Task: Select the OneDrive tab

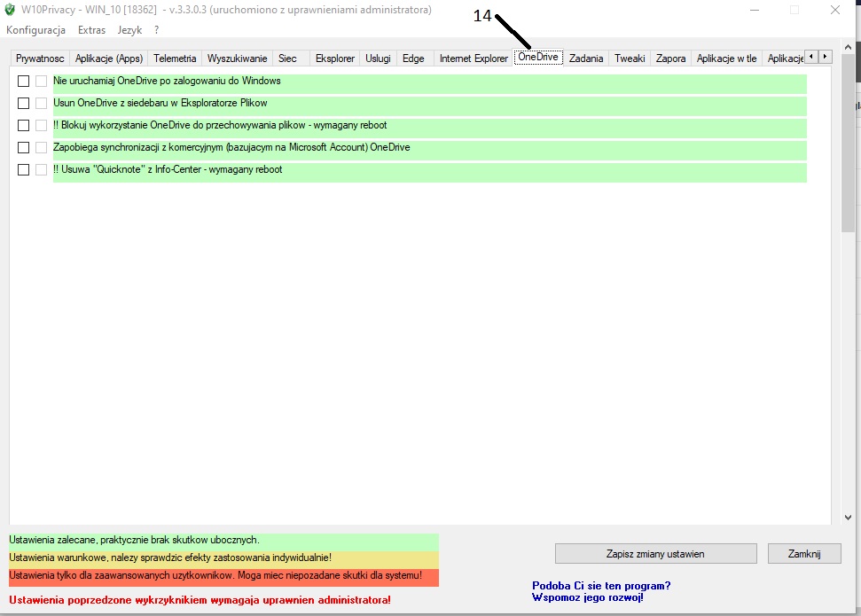Action: coord(538,57)
